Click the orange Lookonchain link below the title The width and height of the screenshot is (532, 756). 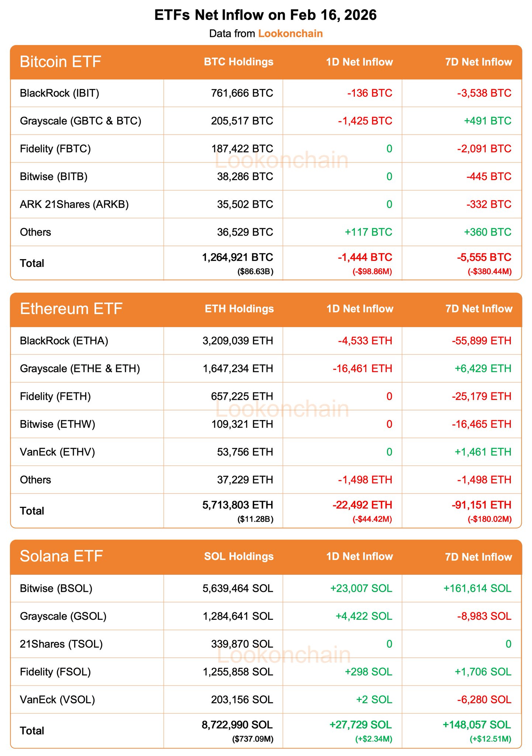click(x=290, y=34)
